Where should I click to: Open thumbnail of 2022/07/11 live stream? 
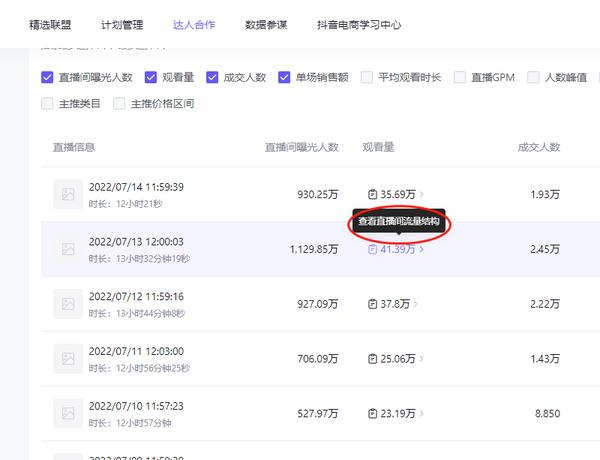(x=68, y=359)
